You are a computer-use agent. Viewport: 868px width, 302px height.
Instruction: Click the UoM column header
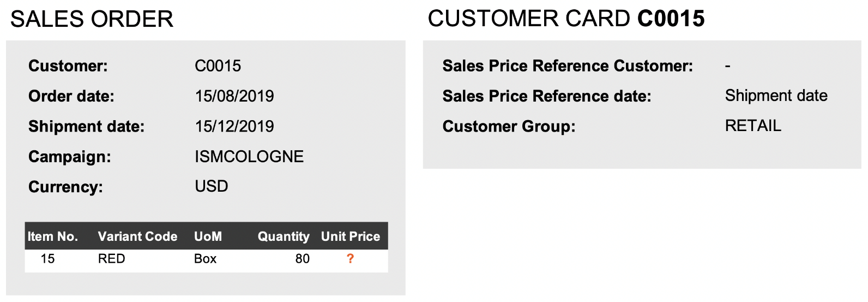[x=208, y=236]
